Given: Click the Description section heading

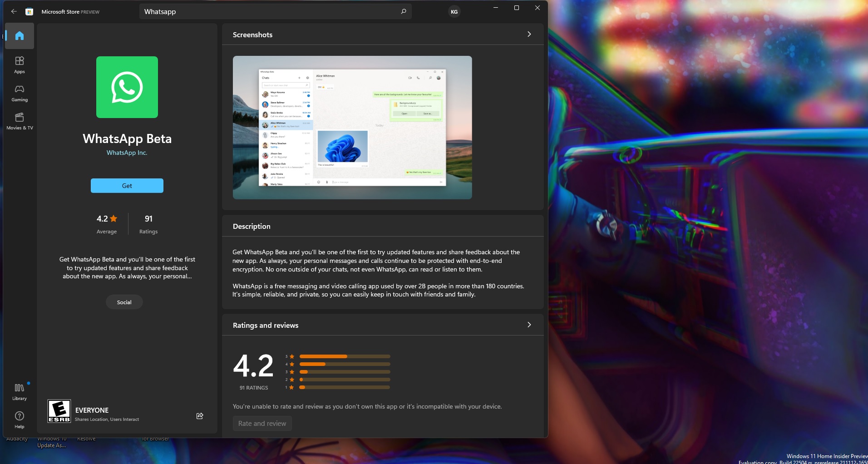Looking at the screenshot, I should coord(252,226).
